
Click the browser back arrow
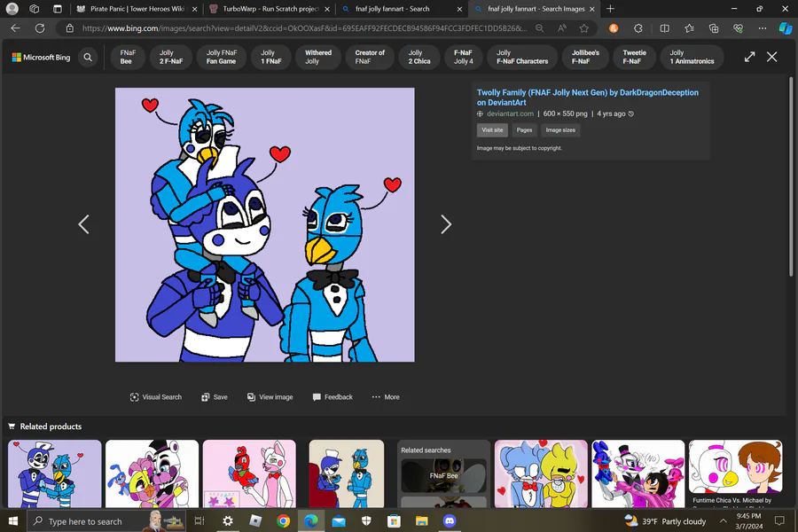[x=15, y=28]
